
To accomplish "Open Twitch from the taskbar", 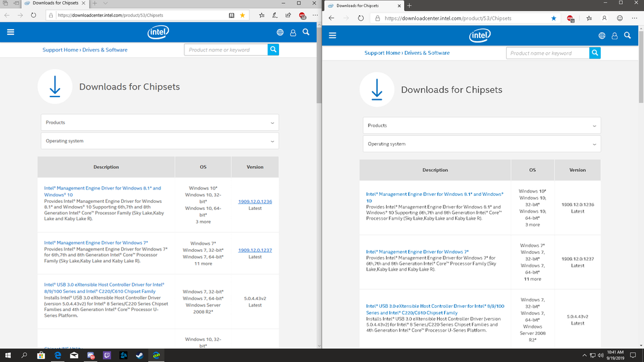I will tap(107, 356).
